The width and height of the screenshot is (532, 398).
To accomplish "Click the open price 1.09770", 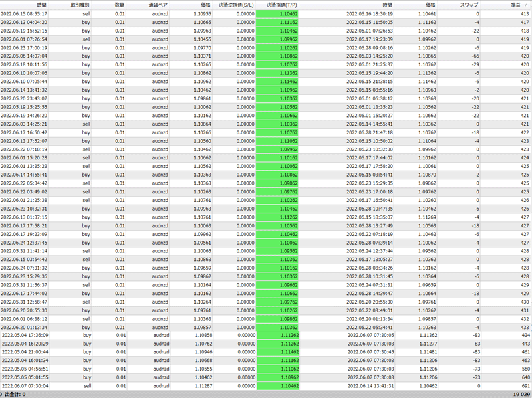I will (202, 48).
